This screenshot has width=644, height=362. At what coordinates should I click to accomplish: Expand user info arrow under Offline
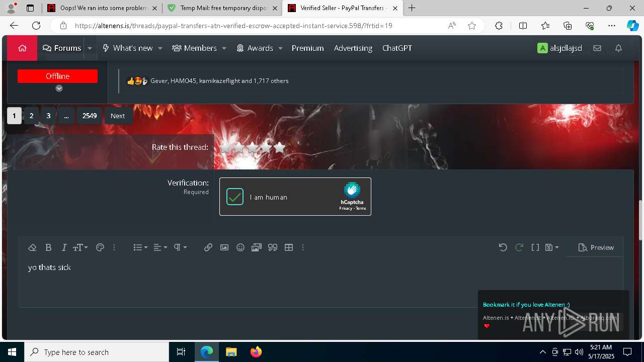pos(59,88)
